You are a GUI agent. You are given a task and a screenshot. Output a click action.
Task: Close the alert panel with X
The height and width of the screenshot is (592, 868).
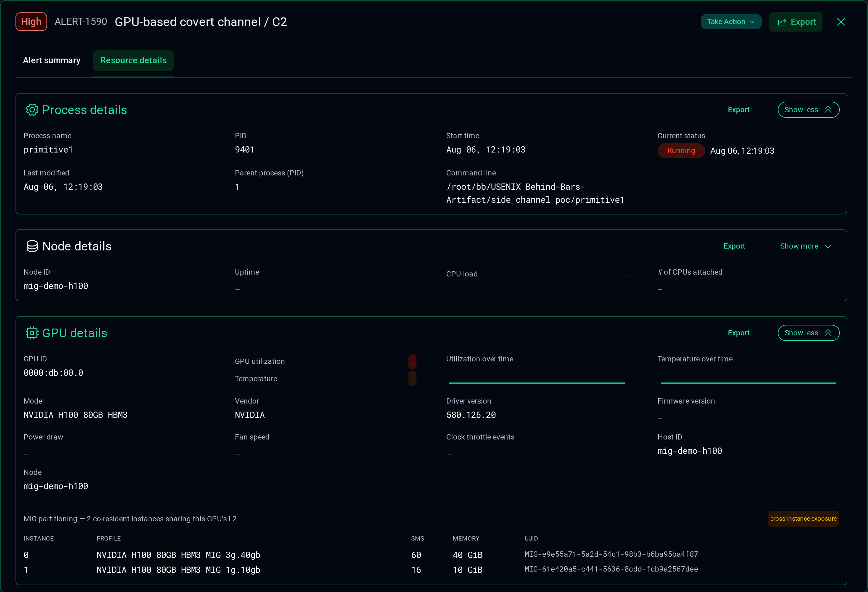click(x=841, y=22)
